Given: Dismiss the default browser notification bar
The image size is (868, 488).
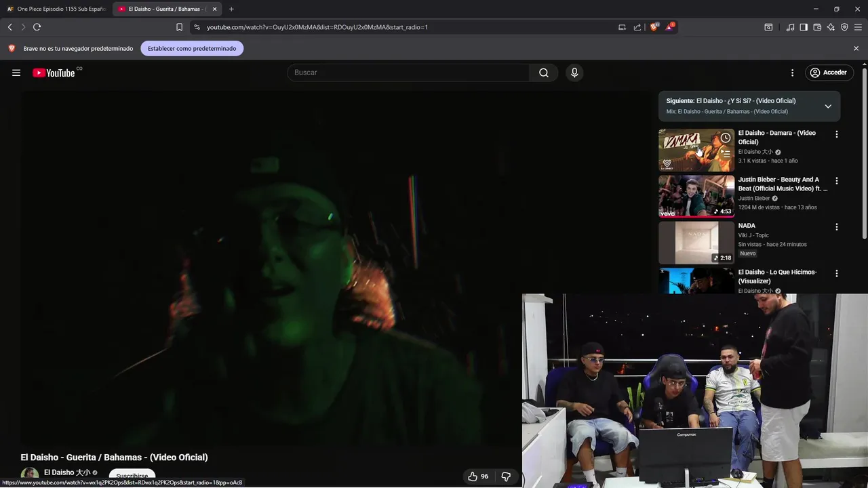Looking at the screenshot, I should (856, 48).
